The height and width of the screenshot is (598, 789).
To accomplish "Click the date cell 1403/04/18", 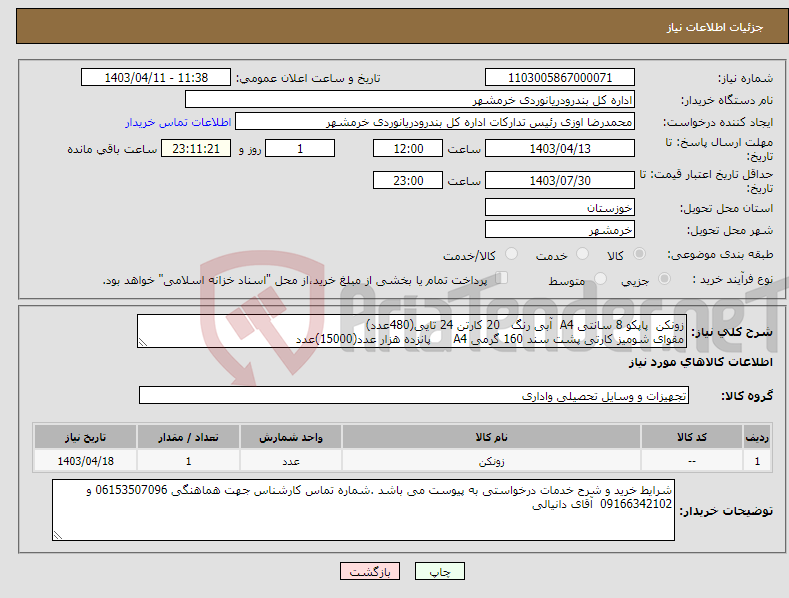I will tap(86, 461).
